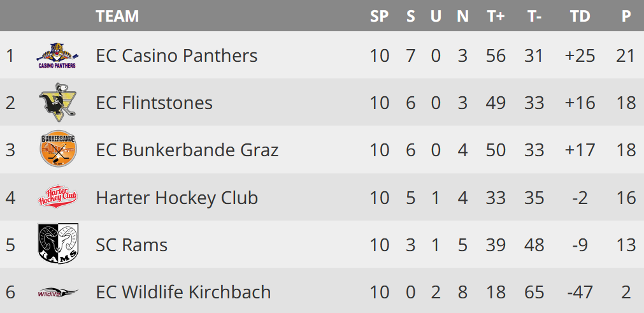Image resolution: width=644 pixels, height=313 pixels.
Task: Sort by the TD column header
Action: (580, 16)
